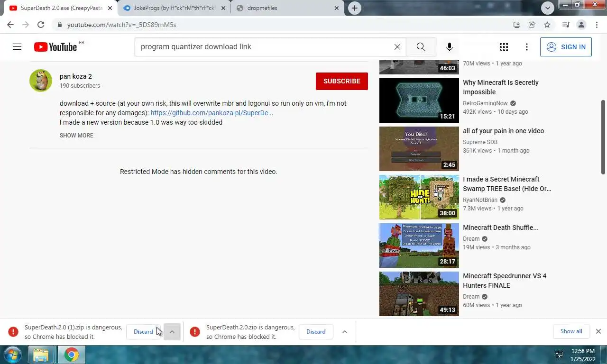The width and height of the screenshot is (607, 364).
Task: Open the Windows Start menu
Action: click(x=12, y=355)
